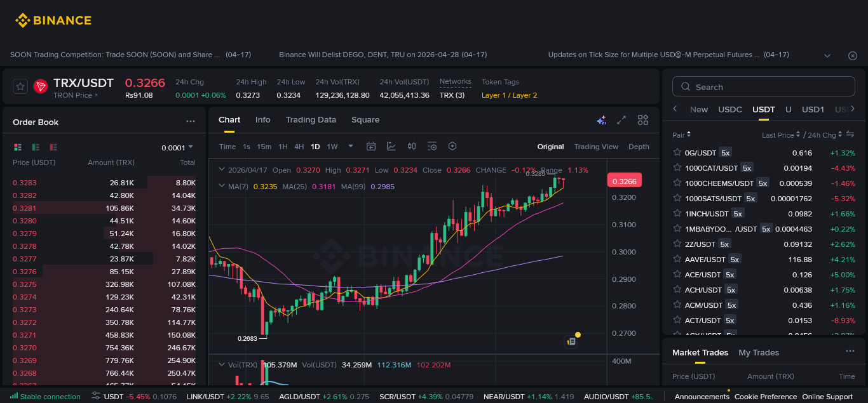Open SOON Trading Competition announcement
The image size is (868, 403).
click(x=130, y=55)
